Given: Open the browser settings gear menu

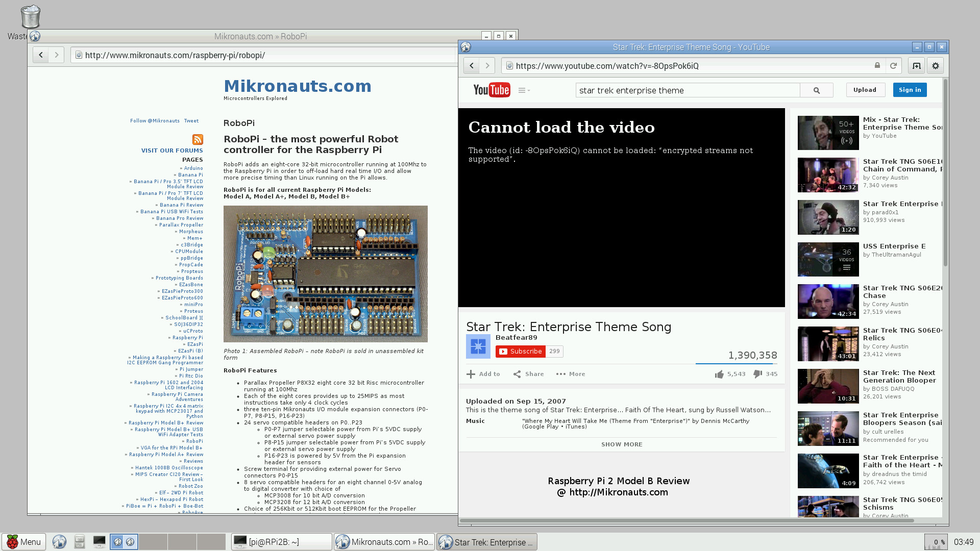Looking at the screenshot, I should tap(936, 66).
